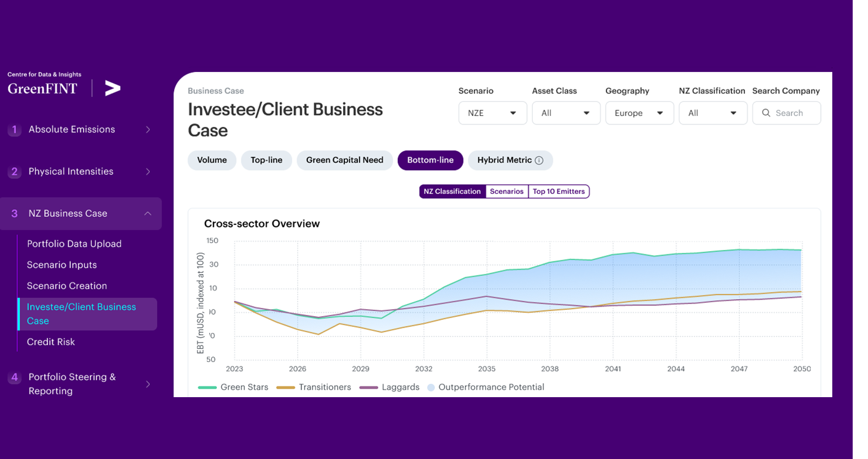
Task: Select the Green Capital Need metric button
Action: (x=344, y=160)
